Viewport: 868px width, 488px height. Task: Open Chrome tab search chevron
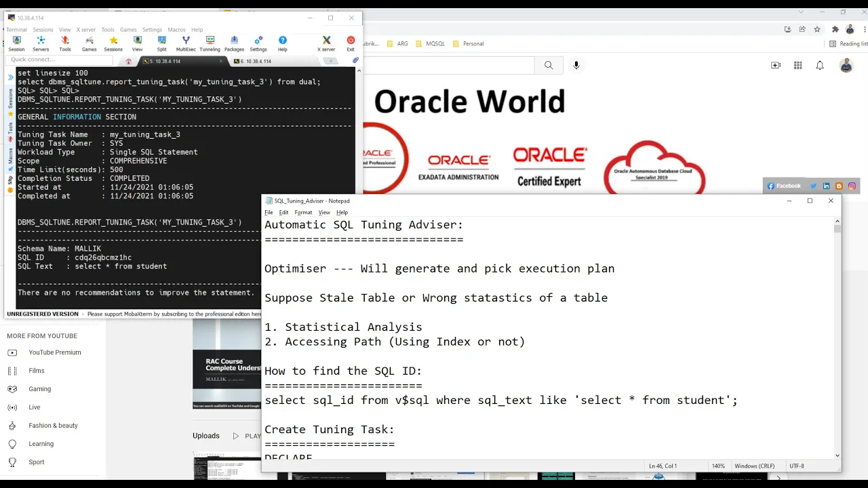(802, 12)
